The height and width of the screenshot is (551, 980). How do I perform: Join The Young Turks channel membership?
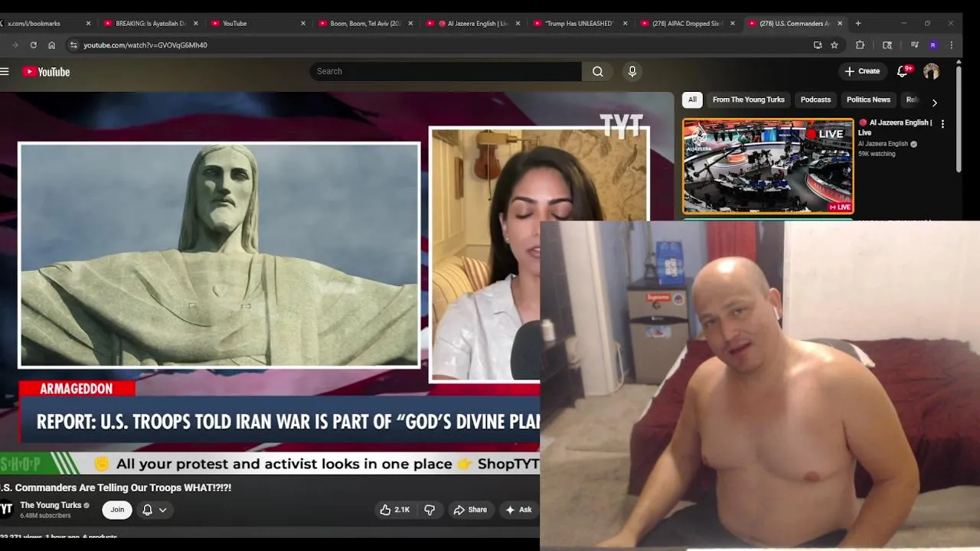pyautogui.click(x=117, y=510)
